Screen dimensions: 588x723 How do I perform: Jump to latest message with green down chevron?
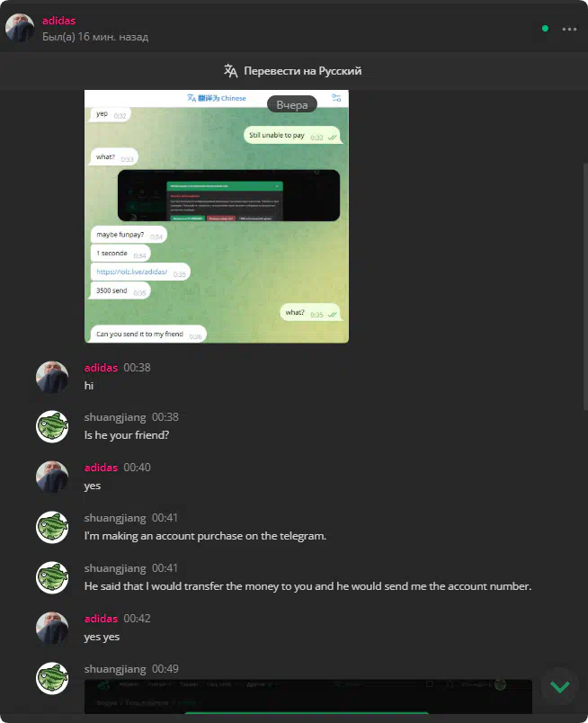[560, 686]
